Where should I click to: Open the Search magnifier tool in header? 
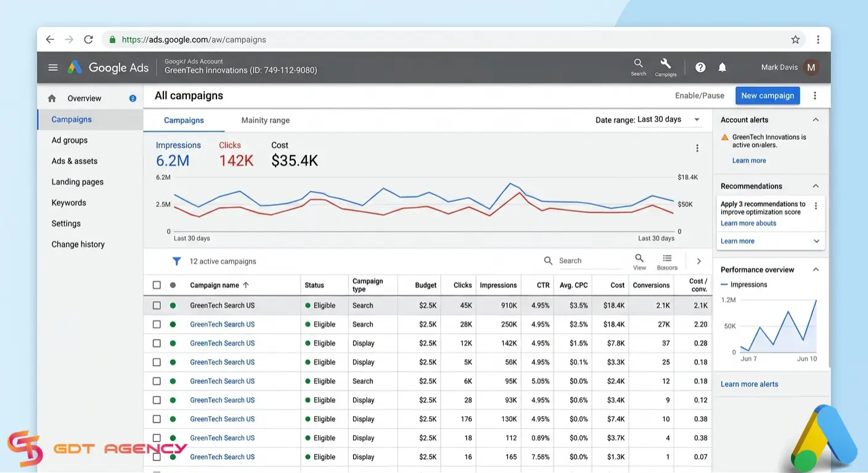(638, 67)
